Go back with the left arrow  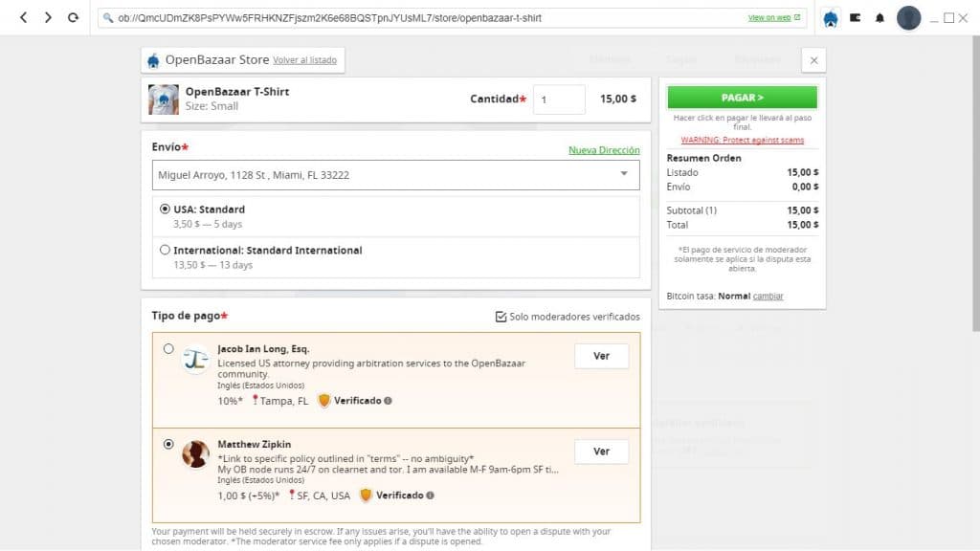(x=24, y=17)
